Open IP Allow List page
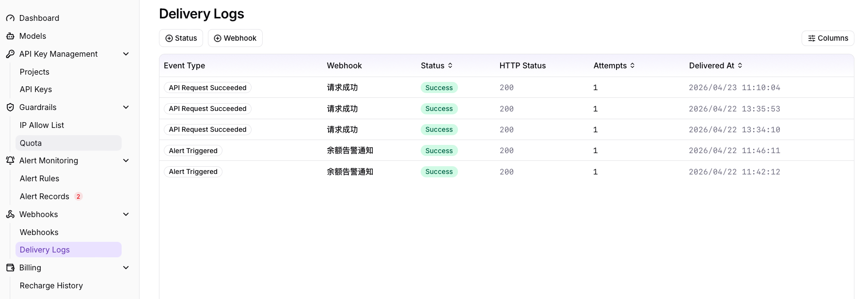The height and width of the screenshot is (299, 868). [x=42, y=125]
